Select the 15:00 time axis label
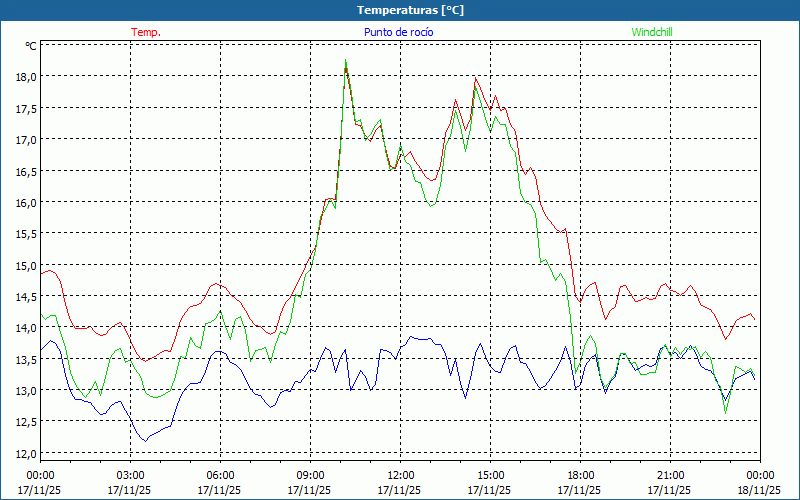This screenshot has height=500, width=800. pos(491,475)
